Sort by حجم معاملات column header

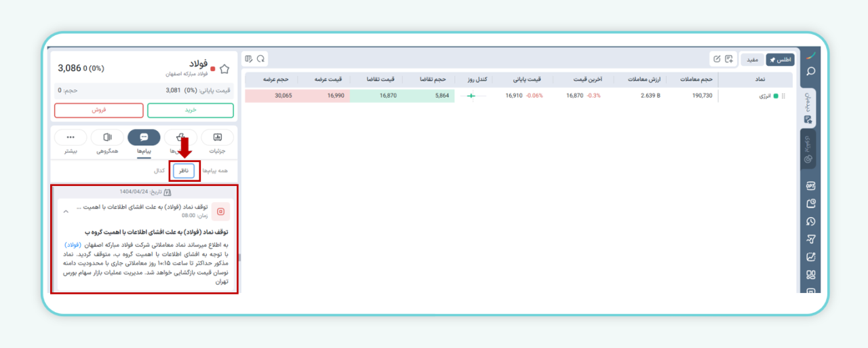693,79
